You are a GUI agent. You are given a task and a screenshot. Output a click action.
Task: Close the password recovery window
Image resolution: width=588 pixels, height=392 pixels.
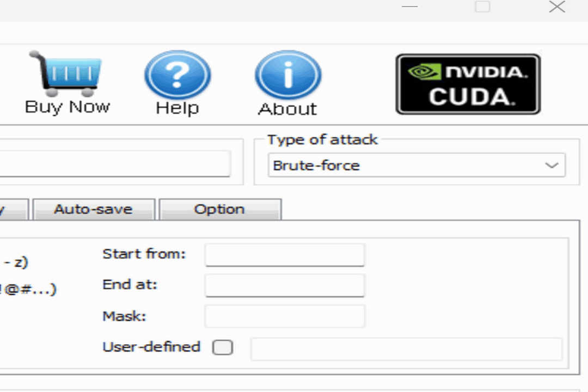point(556,7)
